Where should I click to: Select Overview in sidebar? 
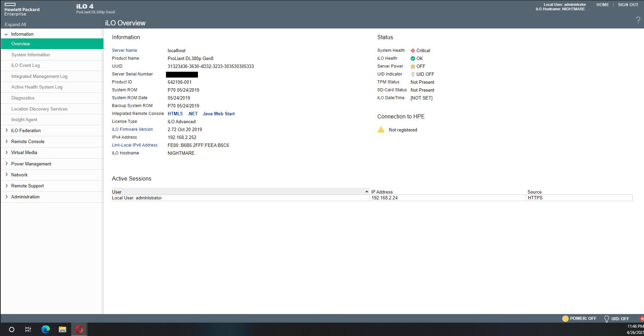coord(52,44)
